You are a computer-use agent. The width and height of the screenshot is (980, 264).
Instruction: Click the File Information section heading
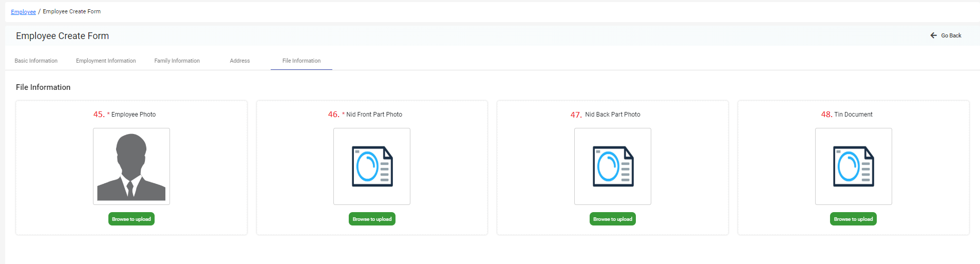(43, 87)
